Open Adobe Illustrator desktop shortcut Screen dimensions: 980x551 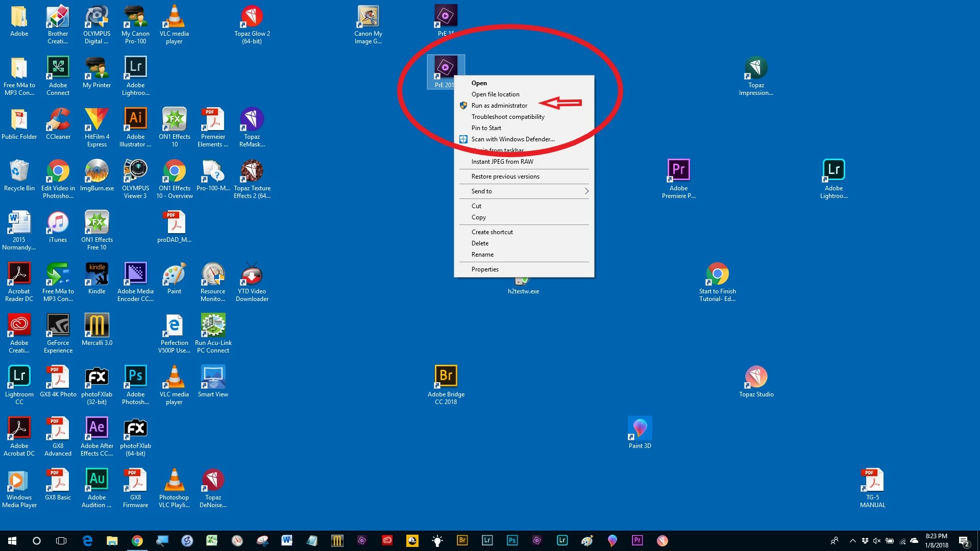coord(135,119)
